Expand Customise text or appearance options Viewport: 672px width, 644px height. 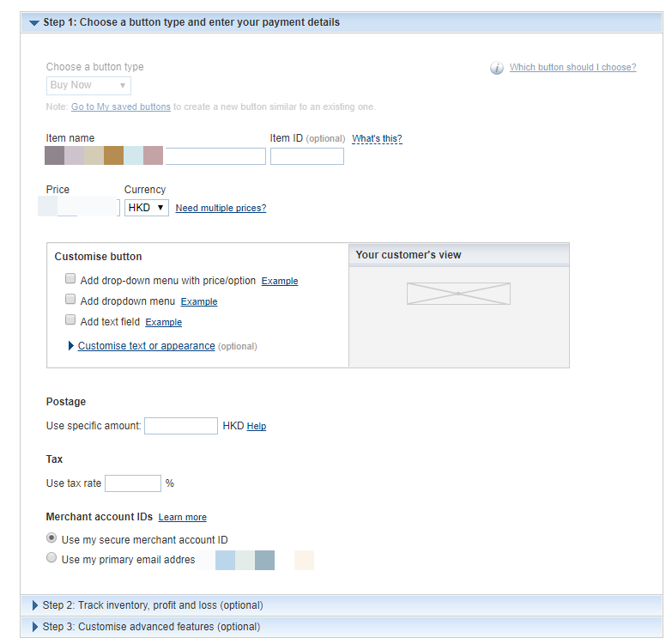(x=146, y=346)
